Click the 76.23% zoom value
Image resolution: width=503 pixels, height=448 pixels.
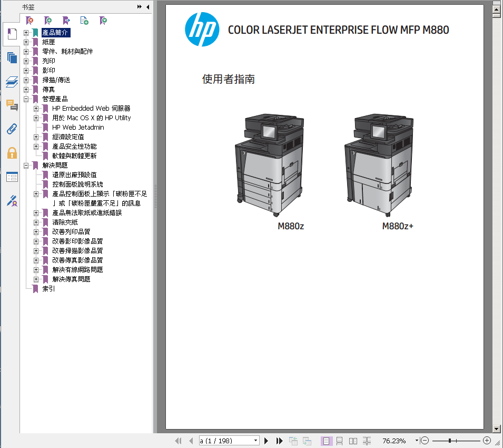[394, 441]
